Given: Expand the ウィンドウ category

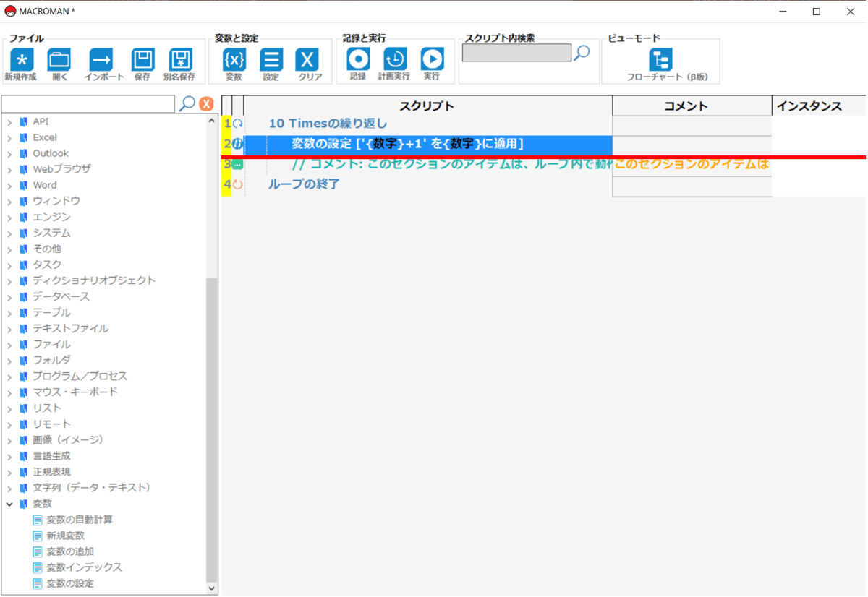Looking at the screenshot, I should 9,202.
